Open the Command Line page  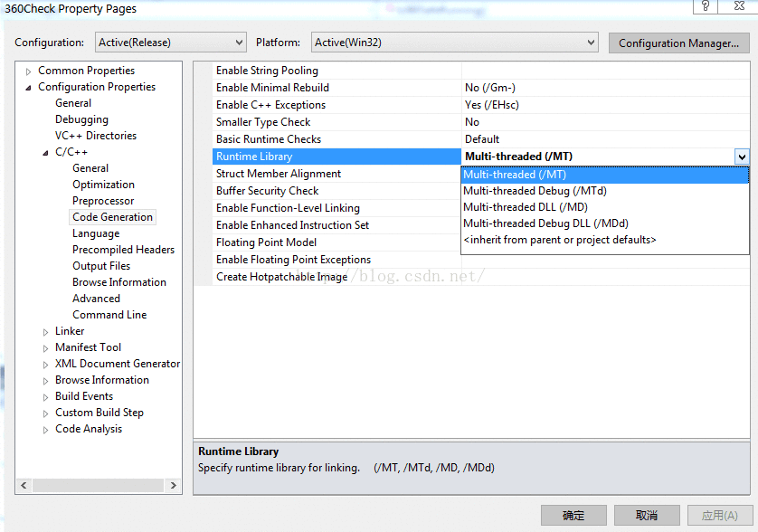pos(109,315)
